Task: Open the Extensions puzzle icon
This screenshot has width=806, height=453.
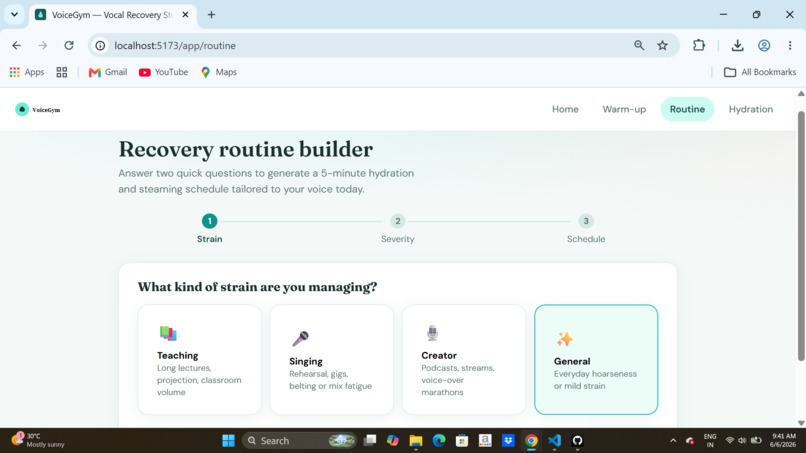Action: (699, 45)
